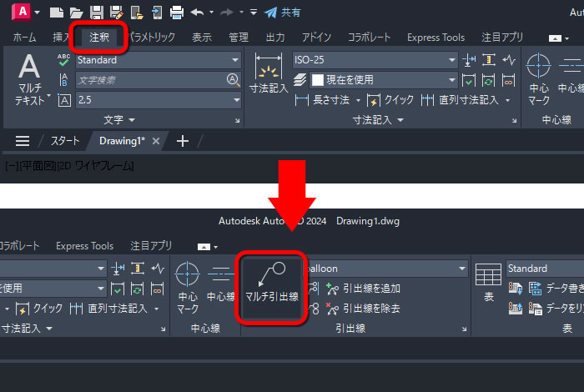Viewport: 584px width, 392px height.
Task: Click the Save As icon with pencil
Action: click(117, 13)
